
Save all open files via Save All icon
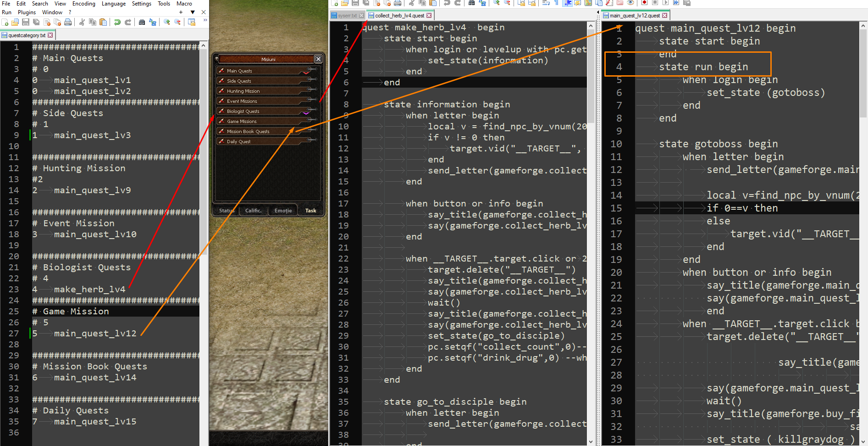tap(366, 3)
